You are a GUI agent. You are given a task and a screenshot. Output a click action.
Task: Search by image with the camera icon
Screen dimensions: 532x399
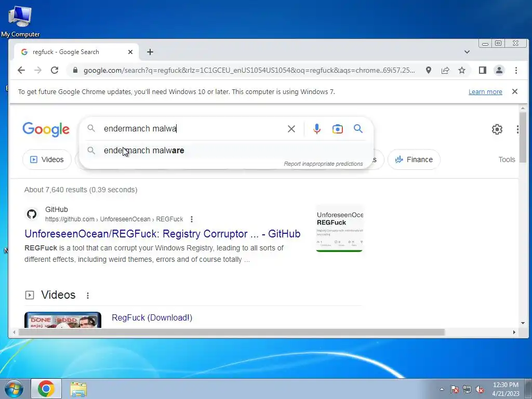click(337, 129)
